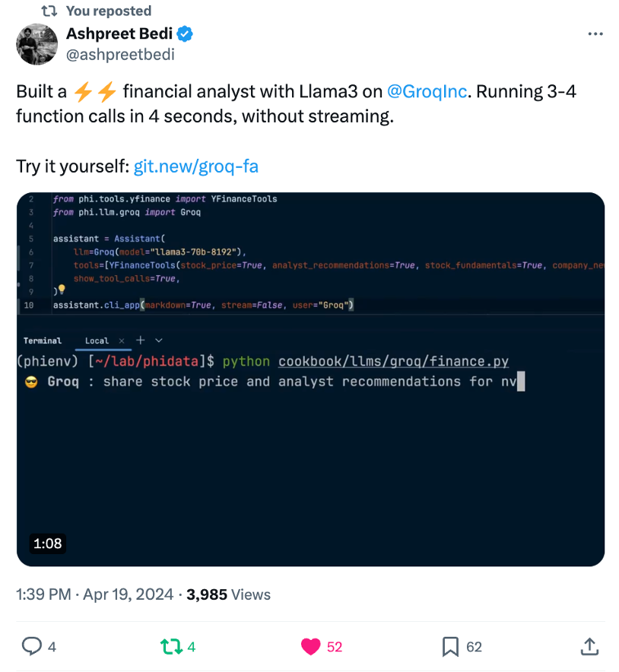Image resolution: width=619 pixels, height=672 pixels.
Task: Click the share upload icon
Action: [589, 647]
